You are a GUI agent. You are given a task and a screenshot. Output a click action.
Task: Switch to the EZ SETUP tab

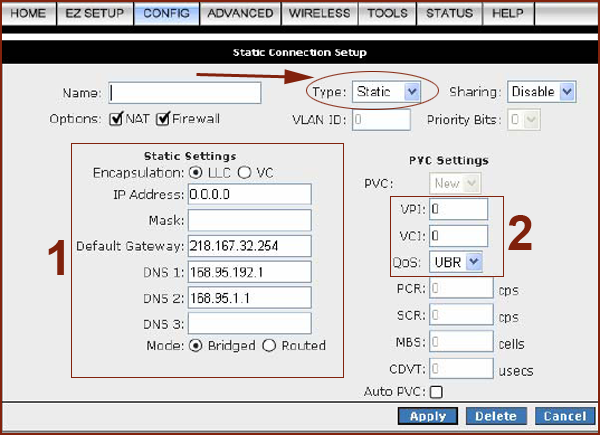(95, 14)
